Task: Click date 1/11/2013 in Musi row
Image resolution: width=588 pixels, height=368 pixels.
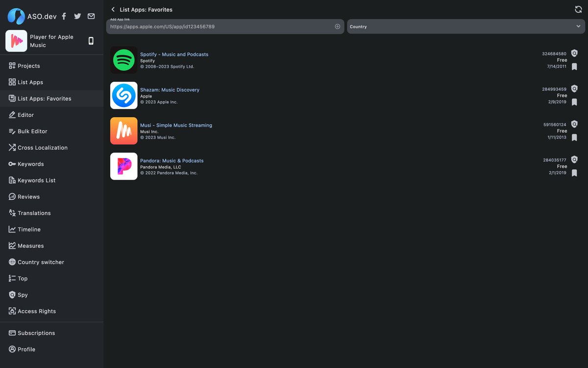Action: point(557,137)
